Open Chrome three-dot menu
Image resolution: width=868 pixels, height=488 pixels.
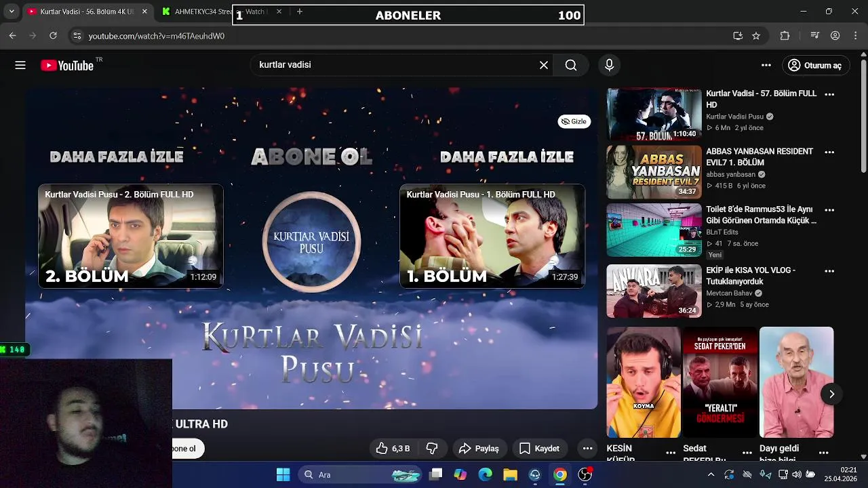(x=854, y=36)
